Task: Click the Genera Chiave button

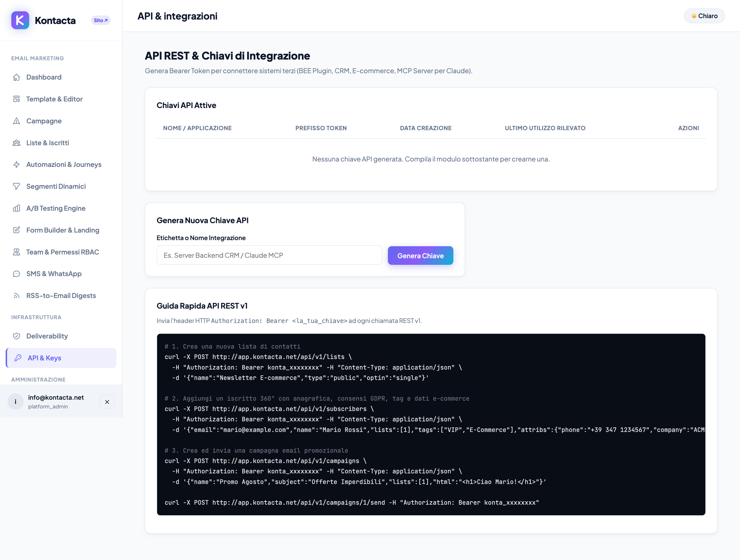Action: click(x=420, y=256)
